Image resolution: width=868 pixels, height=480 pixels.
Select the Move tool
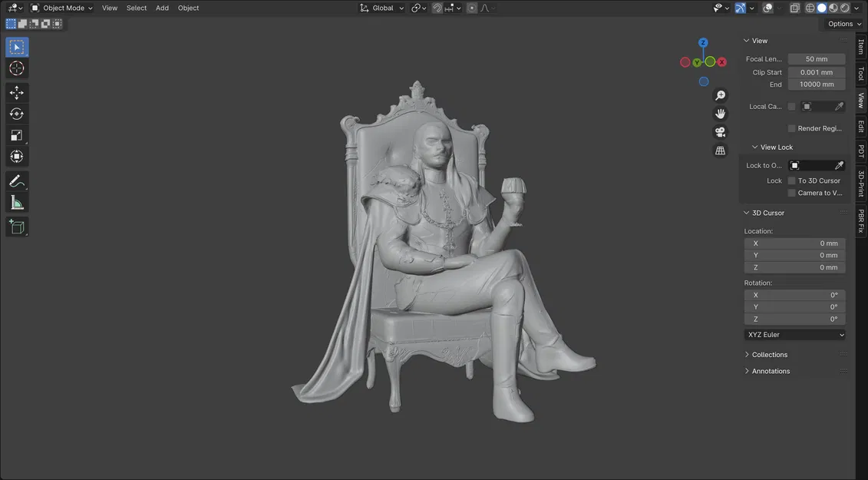pyautogui.click(x=16, y=92)
